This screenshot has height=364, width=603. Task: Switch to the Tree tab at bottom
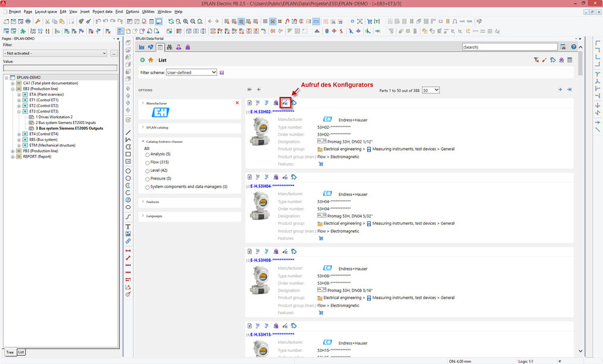10,352
